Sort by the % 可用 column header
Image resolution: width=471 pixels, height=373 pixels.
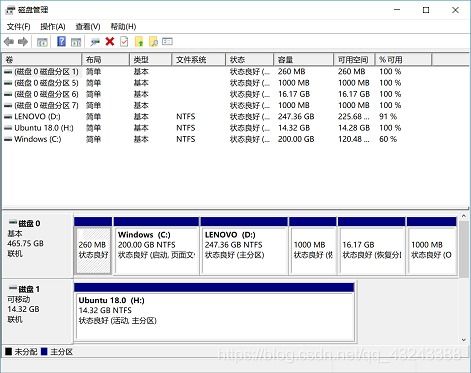coord(403,60)
